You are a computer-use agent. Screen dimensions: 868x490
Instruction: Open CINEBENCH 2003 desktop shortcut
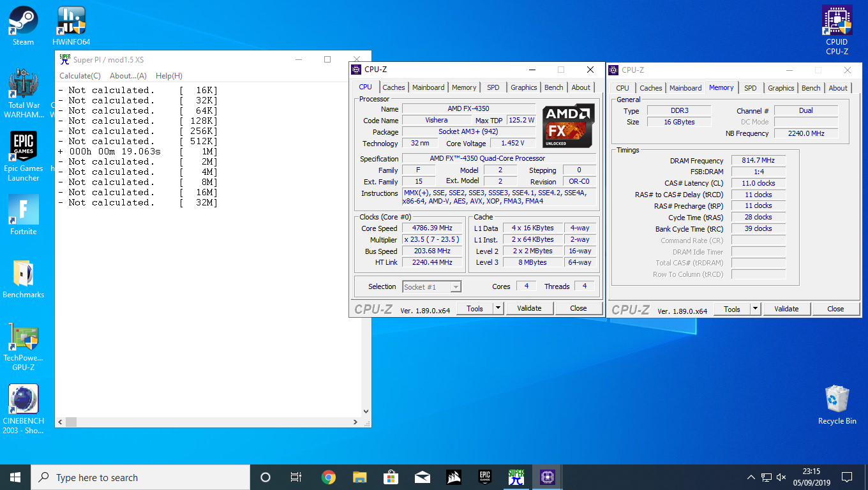24,409
